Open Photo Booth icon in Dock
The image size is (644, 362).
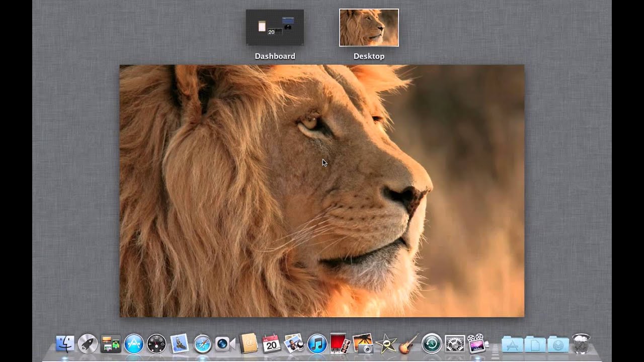point(340,343)
